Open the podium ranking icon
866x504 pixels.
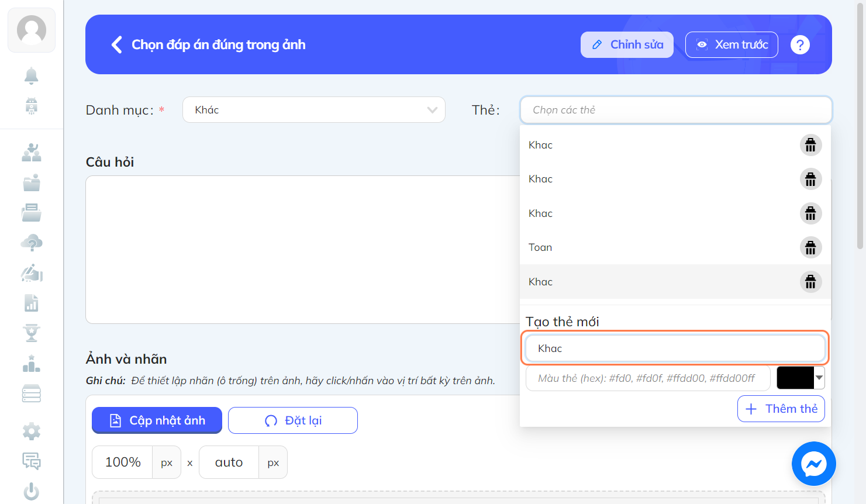[32, 364]
